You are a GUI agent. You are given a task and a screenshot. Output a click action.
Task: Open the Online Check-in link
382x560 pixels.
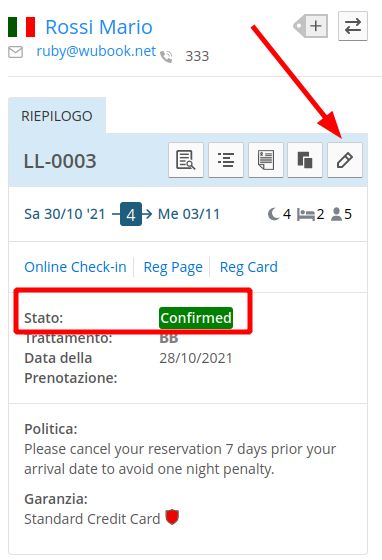click(x=75, y=267)
